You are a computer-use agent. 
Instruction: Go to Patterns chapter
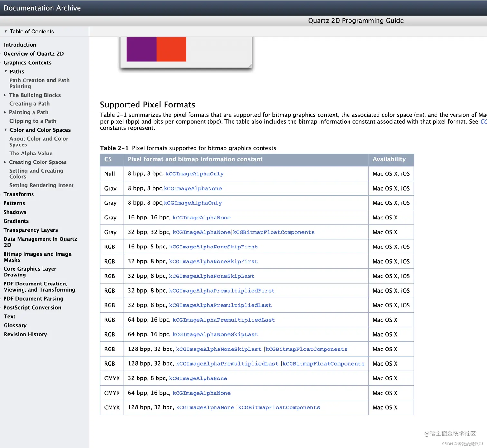click(14, 203)
